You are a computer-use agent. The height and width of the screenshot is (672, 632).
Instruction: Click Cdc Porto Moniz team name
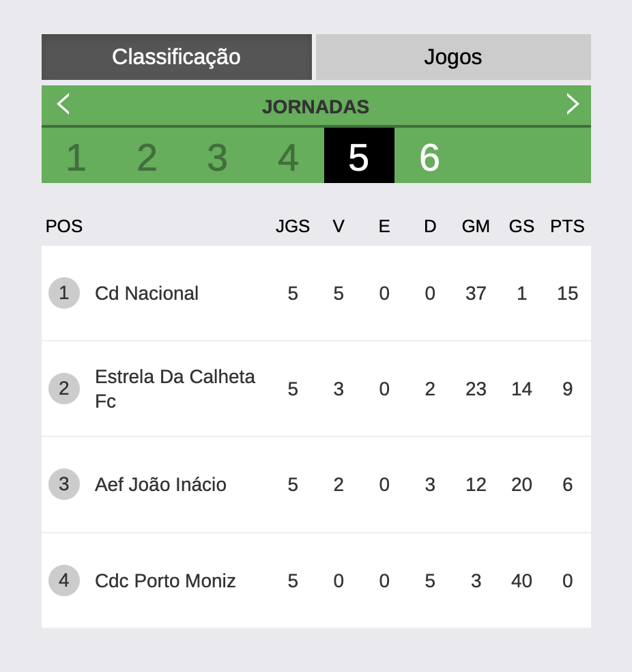165,581
